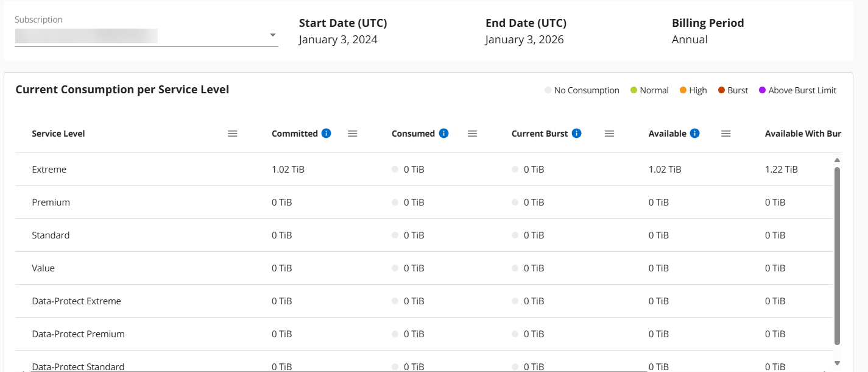Click the purple Above Burst Limit swatch

click(762, 90)
